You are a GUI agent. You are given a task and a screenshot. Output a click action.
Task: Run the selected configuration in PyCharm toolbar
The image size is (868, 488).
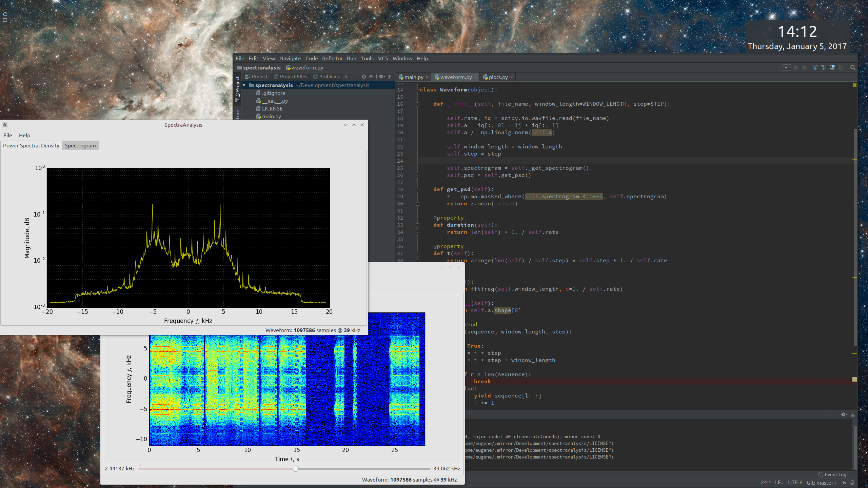796,67
